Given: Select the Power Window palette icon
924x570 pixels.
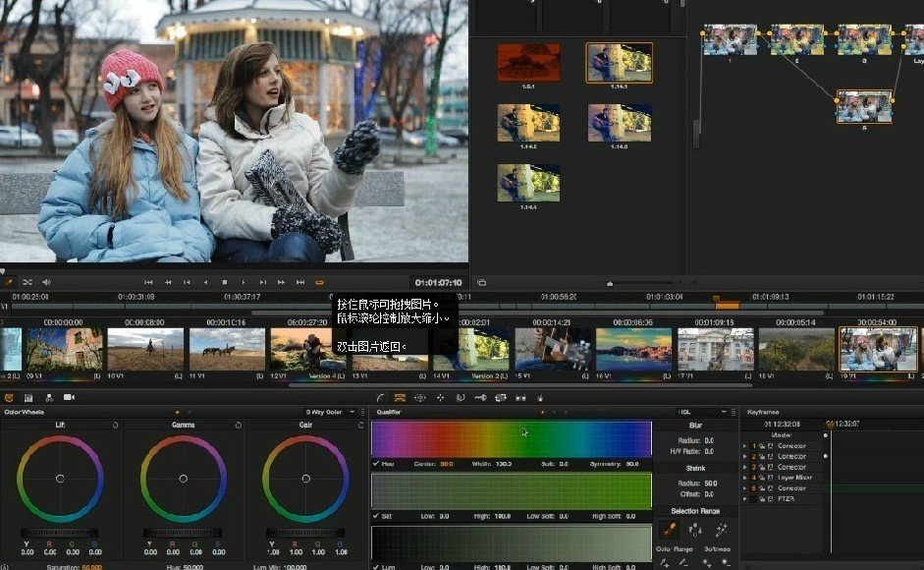Looking at the screenshot, I should pos(420,397).
